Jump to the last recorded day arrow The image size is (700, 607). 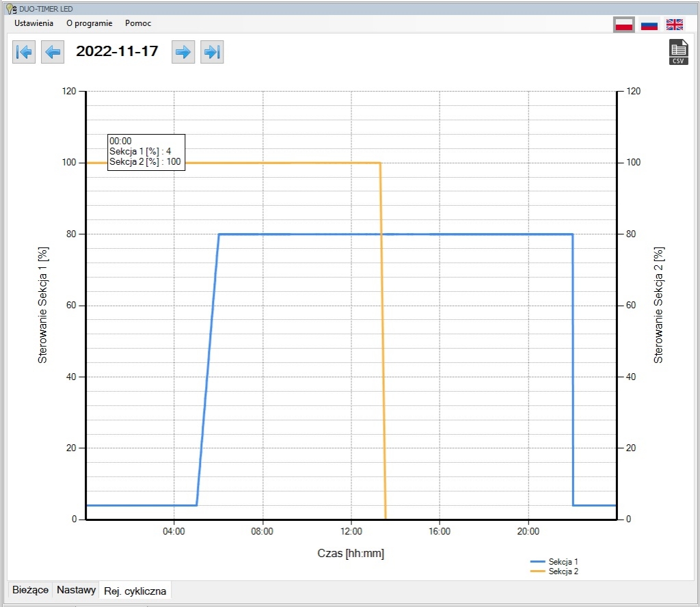[212, 52]
